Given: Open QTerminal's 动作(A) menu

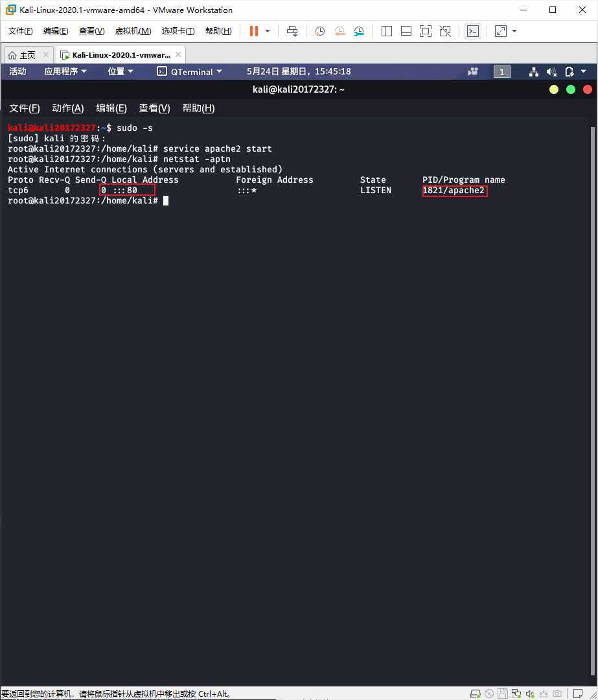Looking at the screenshot, I should click(68, 108).
